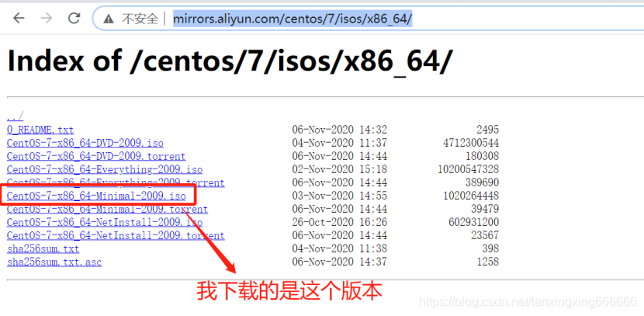This screenshot has width=644, height=316.
Task: Click the file size 180308
Action: (482, 156)
